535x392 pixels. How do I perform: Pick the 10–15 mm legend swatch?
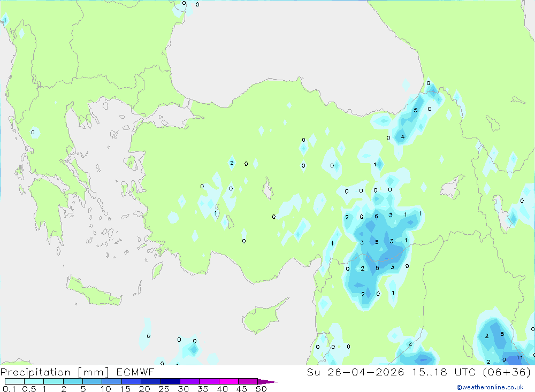pos(112,381)
